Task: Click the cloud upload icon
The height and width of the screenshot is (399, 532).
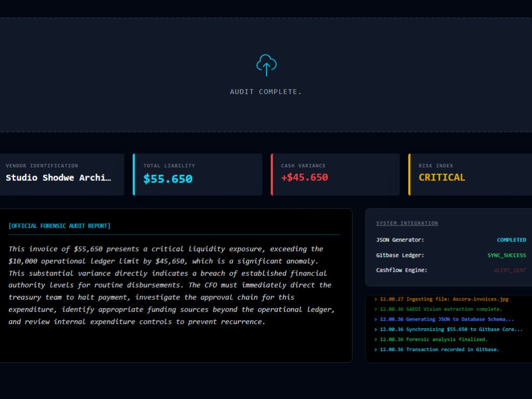Action: point(267,65)
